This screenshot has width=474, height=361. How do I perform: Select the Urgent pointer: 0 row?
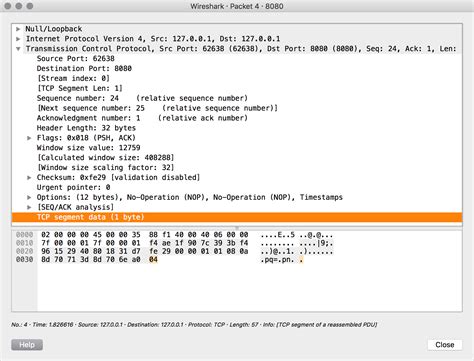[237, 187]
